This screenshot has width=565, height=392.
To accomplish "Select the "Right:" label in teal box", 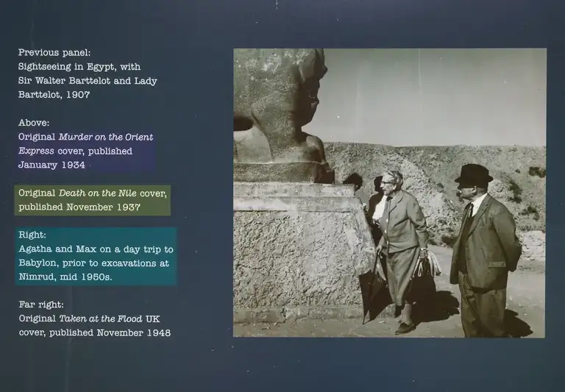I will [x=32, y=236].
